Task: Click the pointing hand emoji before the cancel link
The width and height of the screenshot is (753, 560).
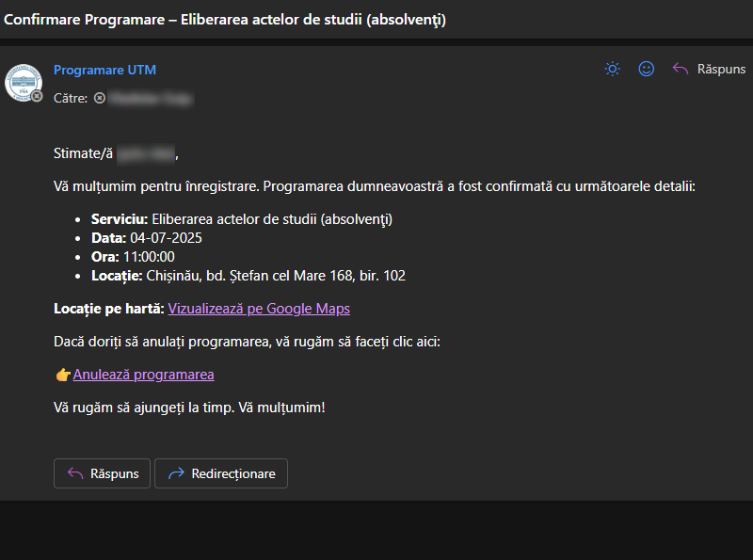Action: (63, 375)
